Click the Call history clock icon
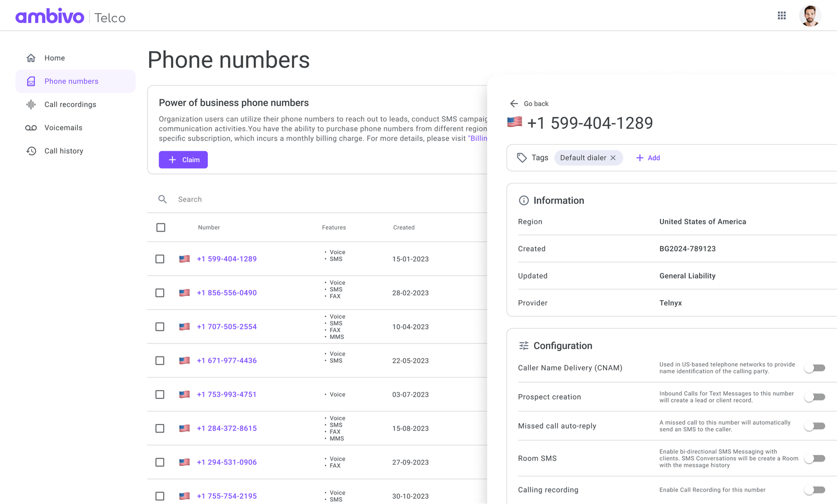Viewport: 837px width, 504px height. [31, 151]
